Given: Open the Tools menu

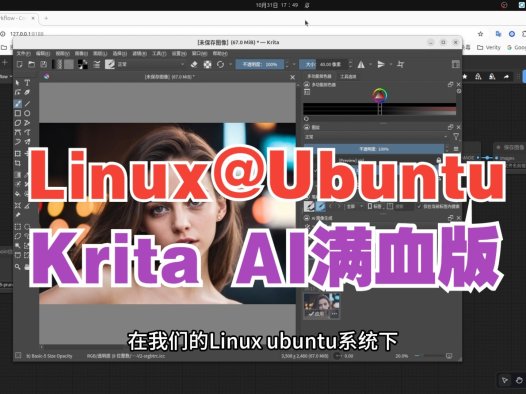Looking at the screenshot, I should 159,54.
